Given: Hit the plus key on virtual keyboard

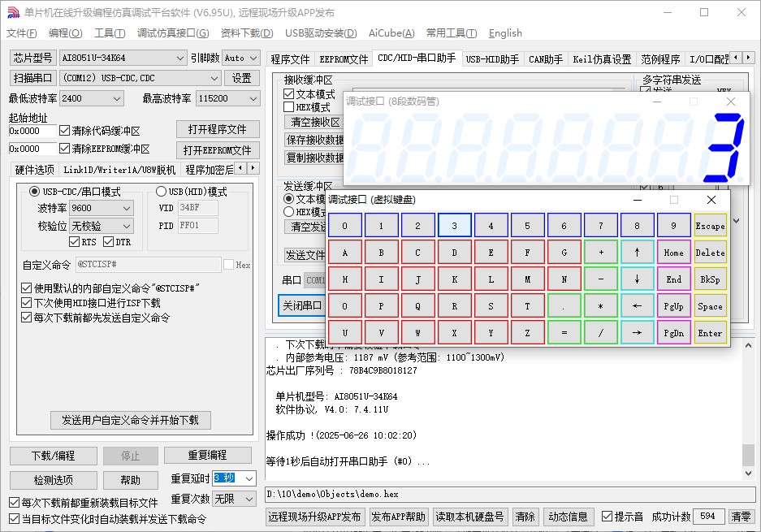Looking at the screenshot, I should tap(601, 253).
